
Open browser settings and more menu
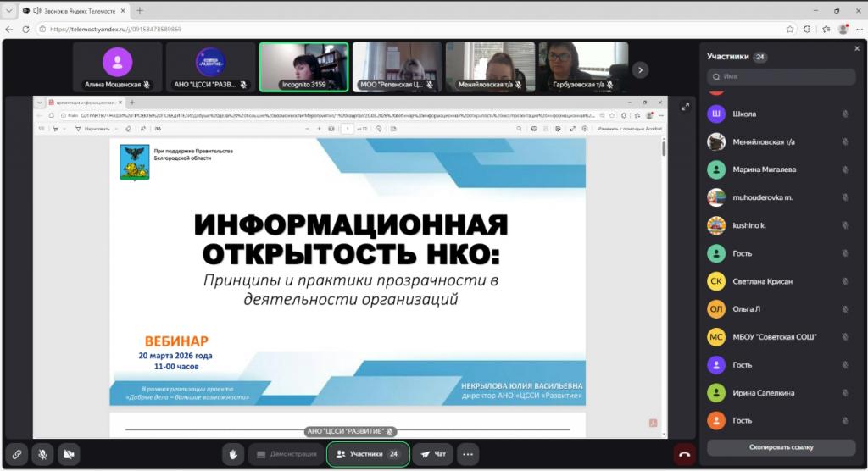pyautogui.click(x=860, y=30)
